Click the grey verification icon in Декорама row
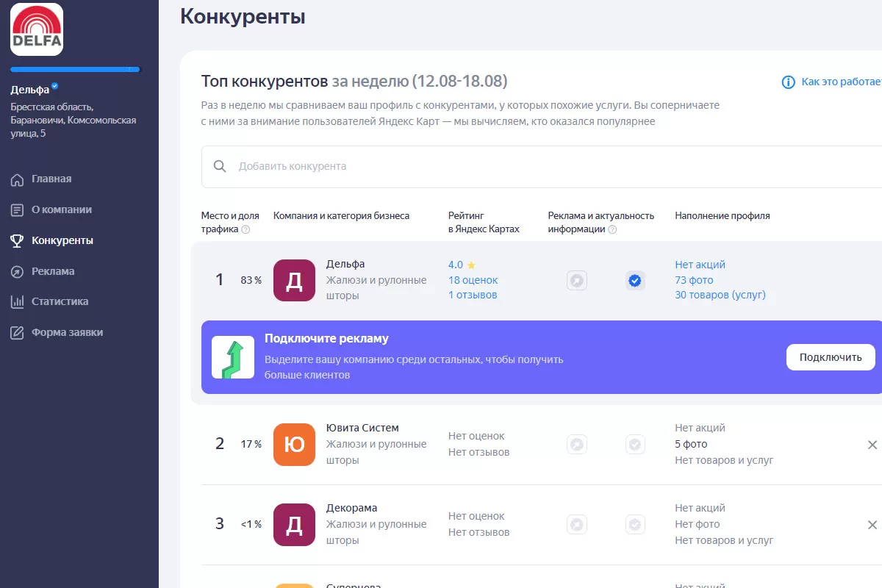 pyautogui.click(x=636, y=524)
